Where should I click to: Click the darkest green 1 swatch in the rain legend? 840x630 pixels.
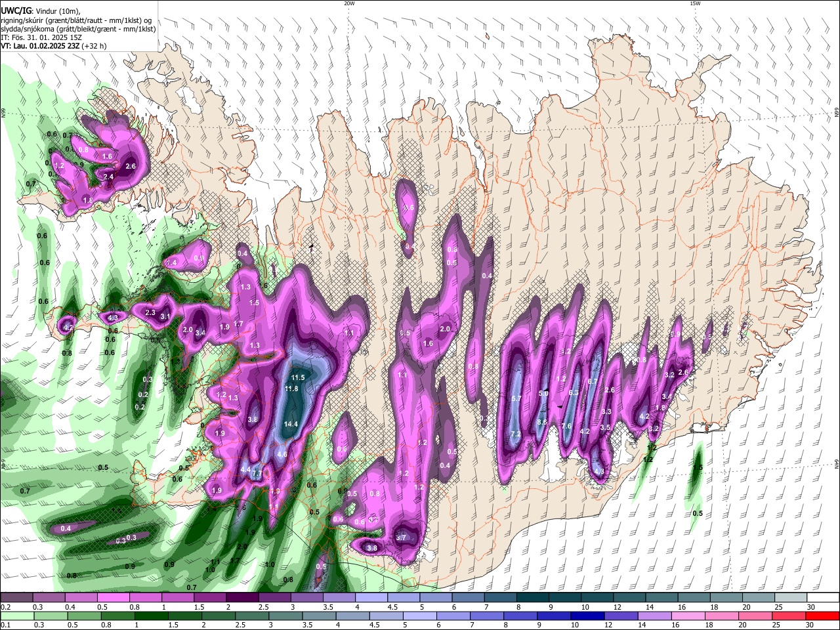point(152,615)
